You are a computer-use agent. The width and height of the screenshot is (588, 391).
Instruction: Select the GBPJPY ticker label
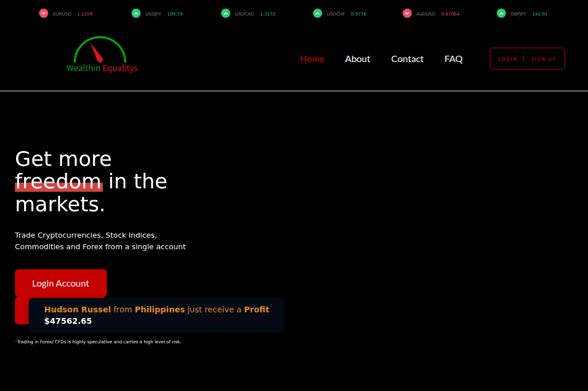(519, 14)
